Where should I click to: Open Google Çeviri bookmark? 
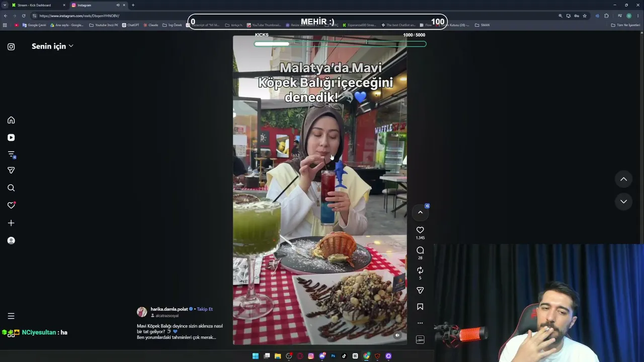coord(34,25)
